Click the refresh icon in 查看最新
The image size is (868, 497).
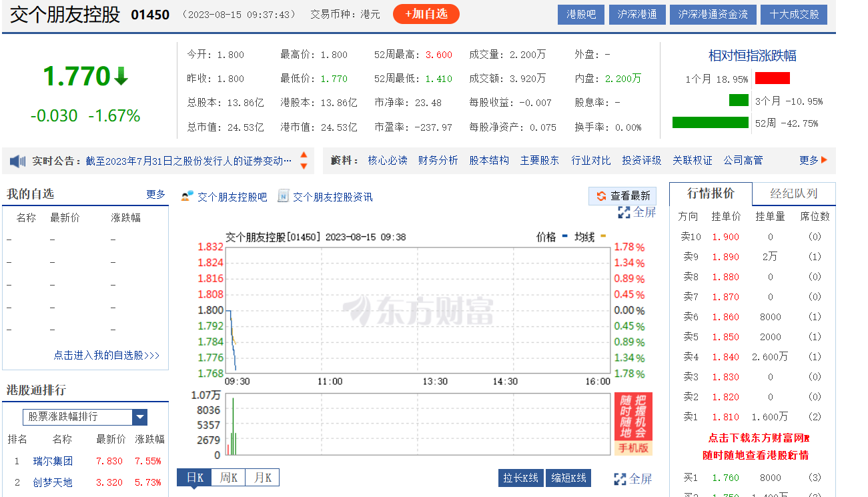coord(601,196)
